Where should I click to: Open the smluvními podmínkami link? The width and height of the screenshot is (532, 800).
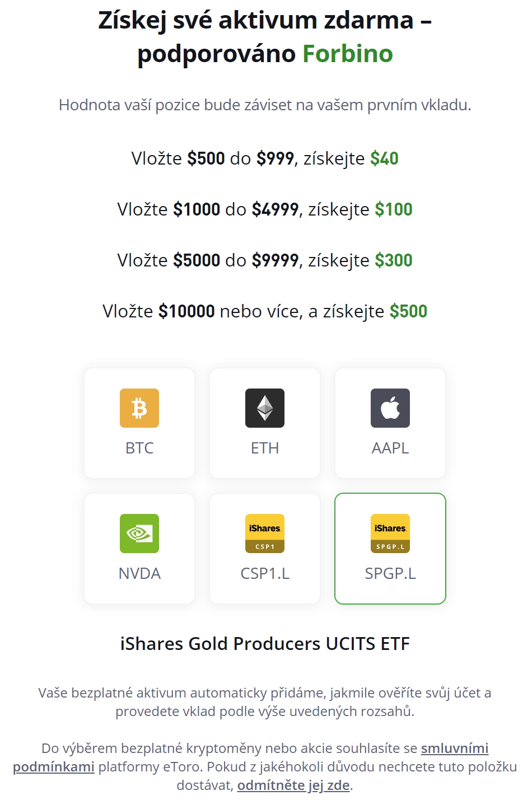[x=455, y=748]
